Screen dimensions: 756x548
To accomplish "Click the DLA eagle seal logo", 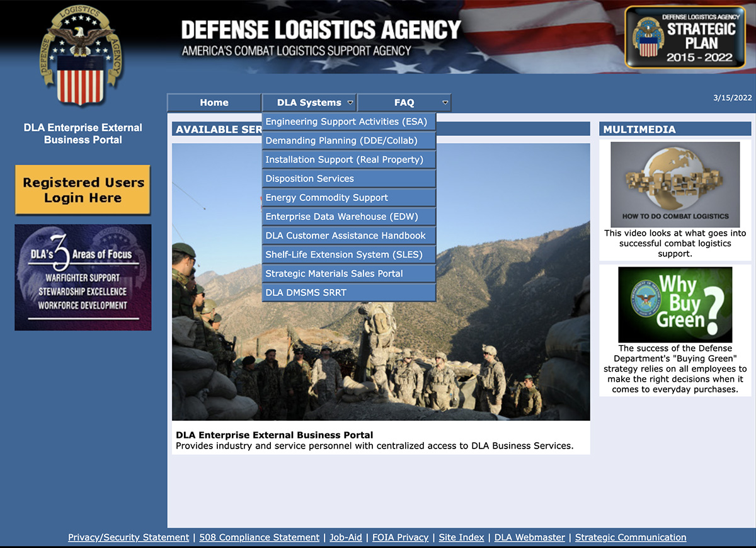I will coord(80,57).
